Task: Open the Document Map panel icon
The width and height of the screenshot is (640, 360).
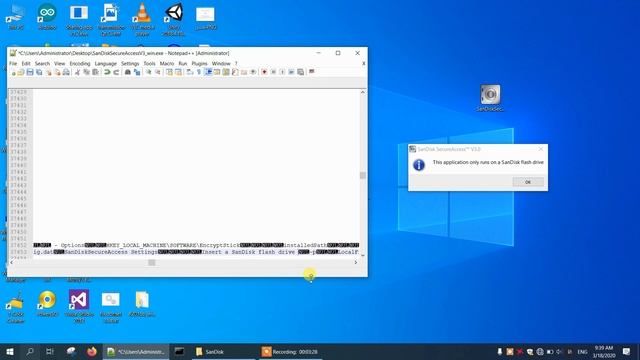Action: tap(226, 72)
